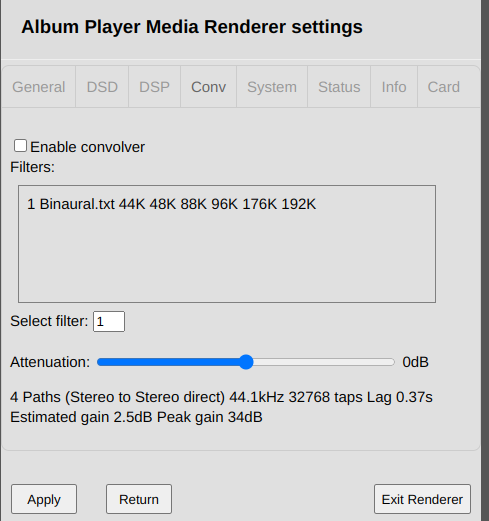The image size is (489, 521).
Task: Focus the Select filter number field
Action: click(109, 321)
